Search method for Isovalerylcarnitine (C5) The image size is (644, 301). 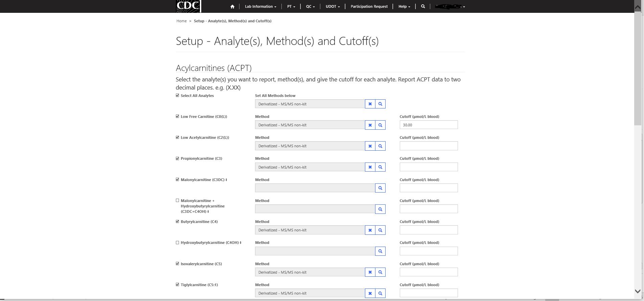[380, 272]
